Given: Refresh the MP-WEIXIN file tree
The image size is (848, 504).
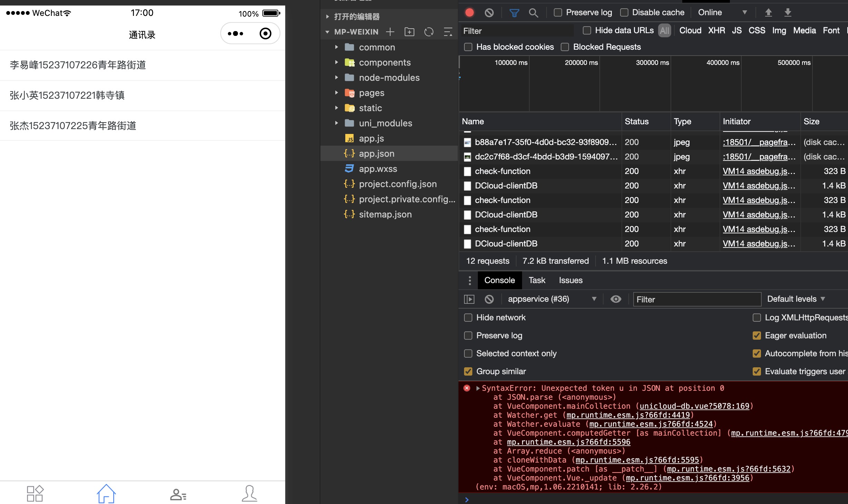Looking at the screenshot, I should coord(429,32).
